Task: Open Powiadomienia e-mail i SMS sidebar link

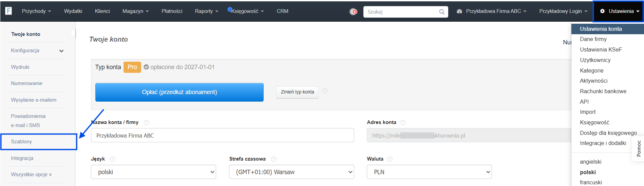Action: click(28, 121)
